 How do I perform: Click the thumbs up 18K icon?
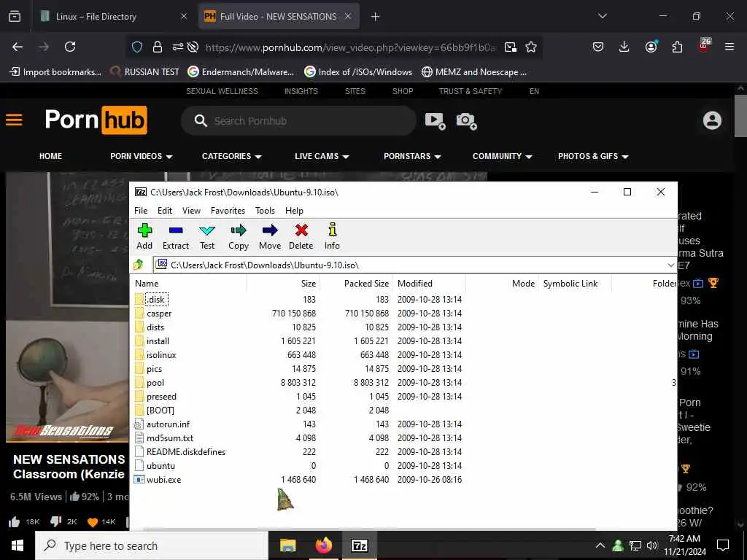point(15,522)
